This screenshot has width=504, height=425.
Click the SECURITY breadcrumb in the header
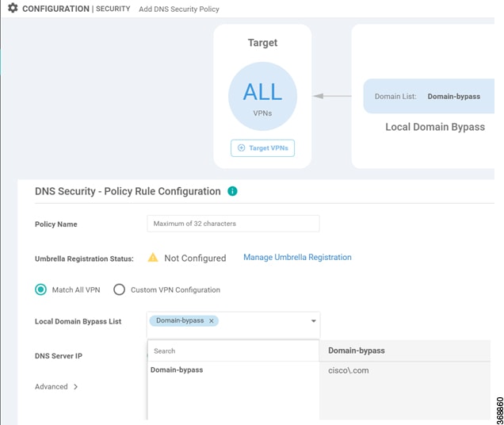pyautogui.click(x=113, y=9)
